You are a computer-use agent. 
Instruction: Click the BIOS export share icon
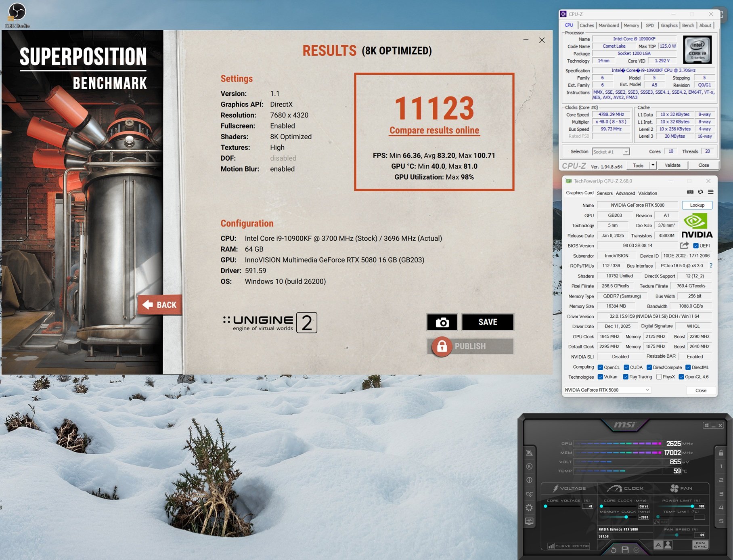pyautogui.click(x=684, y=245)
